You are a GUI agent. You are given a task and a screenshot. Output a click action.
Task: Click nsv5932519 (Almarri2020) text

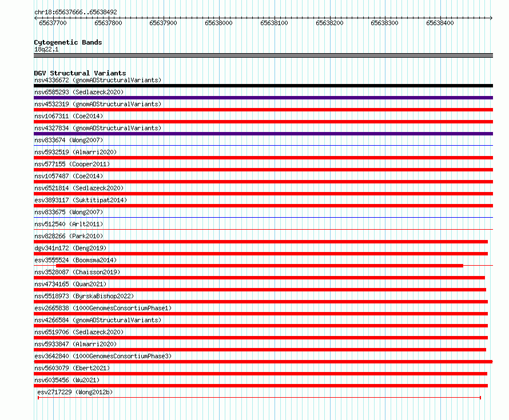click(75, 152)
